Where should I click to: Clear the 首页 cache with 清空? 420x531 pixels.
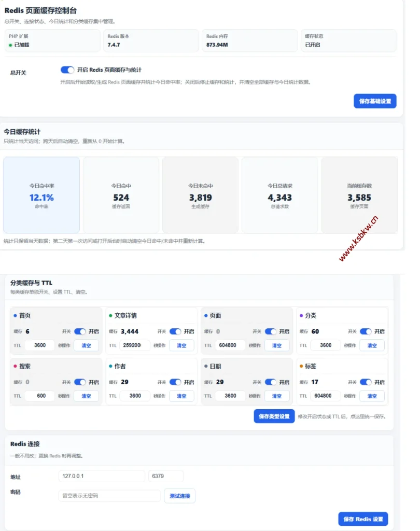[86, 345]
